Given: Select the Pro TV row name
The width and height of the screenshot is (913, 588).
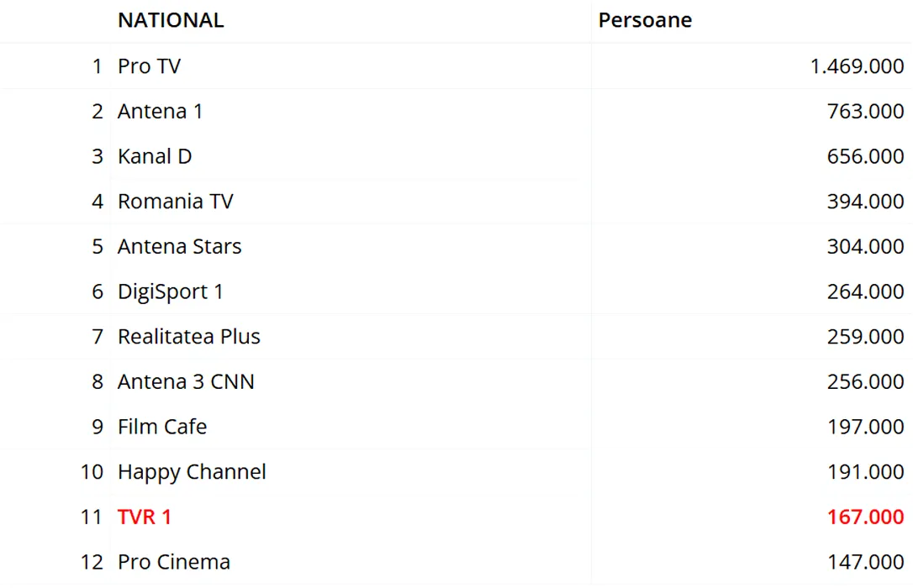Looking at the screenshot, I should click(x=149, y=66).
